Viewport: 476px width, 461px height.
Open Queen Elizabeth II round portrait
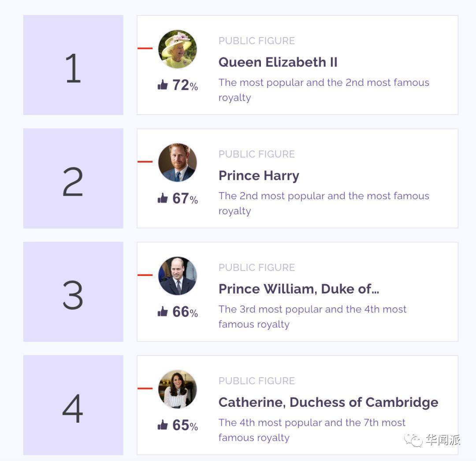click(178, 49)
